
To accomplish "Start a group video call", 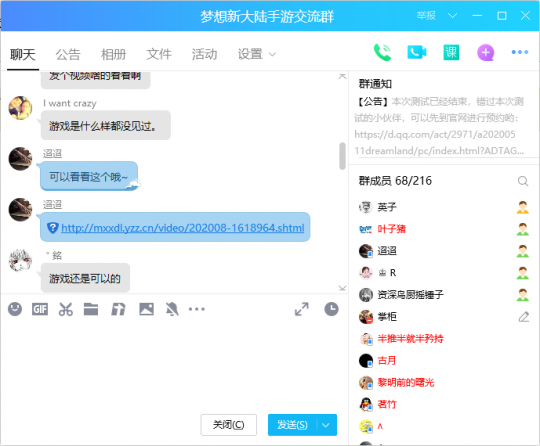I will pos(417,52).
